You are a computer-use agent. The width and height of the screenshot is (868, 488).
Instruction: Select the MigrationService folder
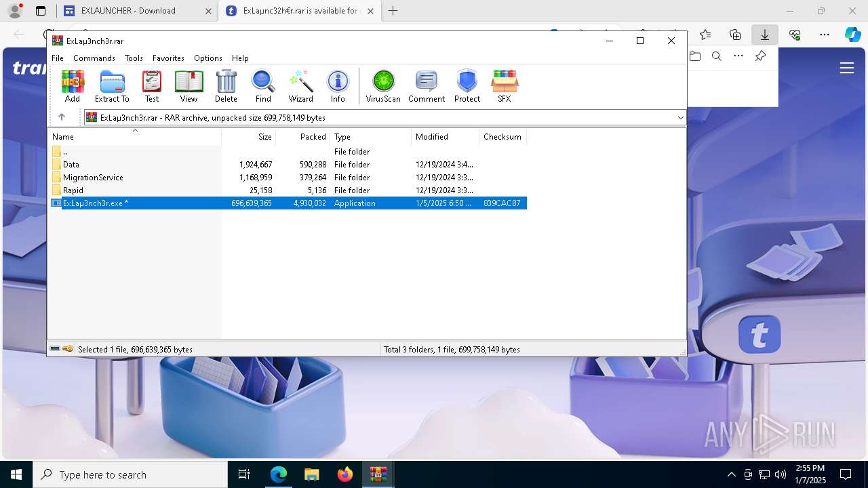288,178
